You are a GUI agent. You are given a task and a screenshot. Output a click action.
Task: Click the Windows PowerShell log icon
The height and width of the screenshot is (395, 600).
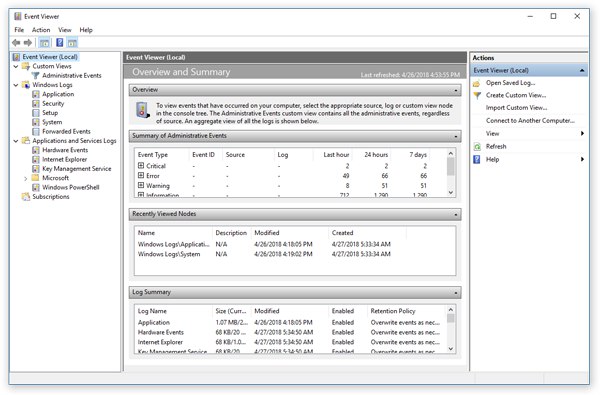(36, 187)
